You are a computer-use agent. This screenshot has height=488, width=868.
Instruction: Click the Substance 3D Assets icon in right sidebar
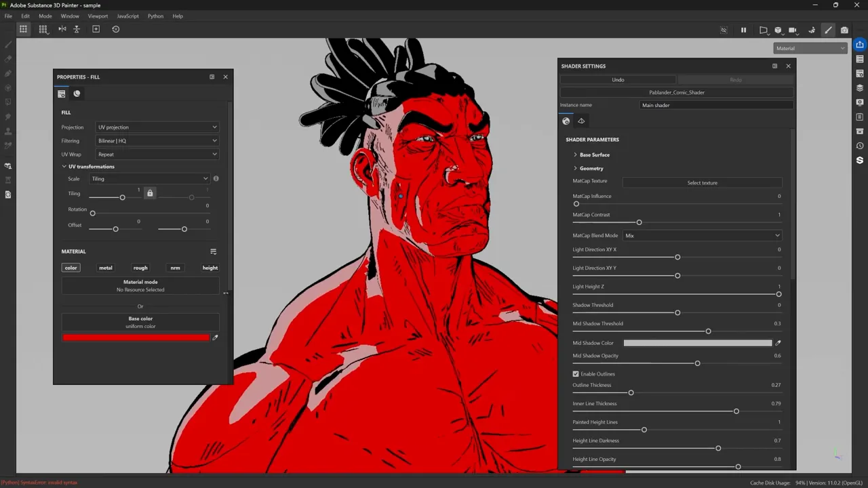[859, 160]
